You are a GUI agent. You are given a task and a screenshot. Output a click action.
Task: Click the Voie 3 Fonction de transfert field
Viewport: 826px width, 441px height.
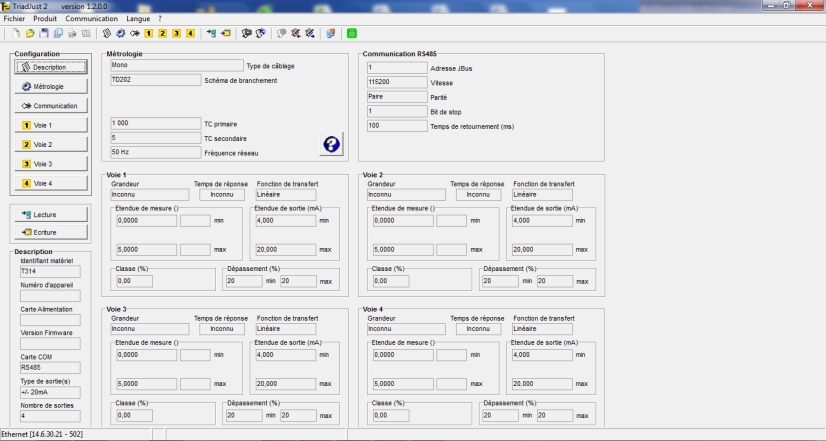286,329
